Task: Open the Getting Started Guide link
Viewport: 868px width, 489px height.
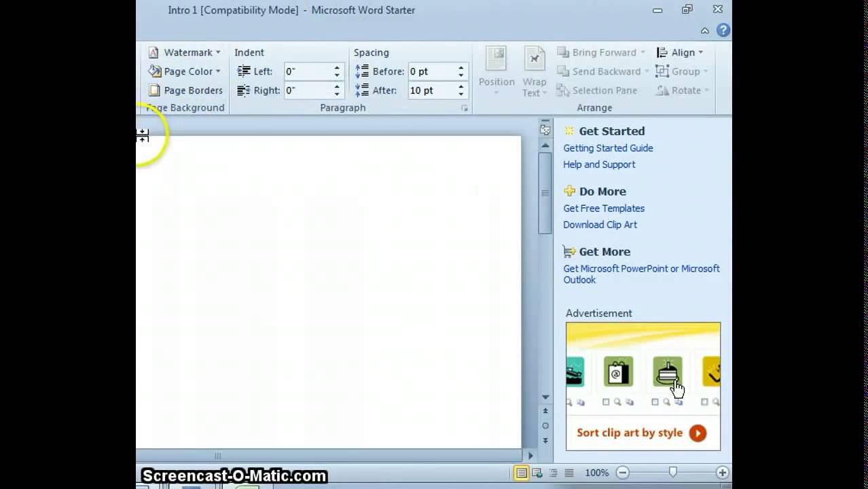Action: coord(608,148)
